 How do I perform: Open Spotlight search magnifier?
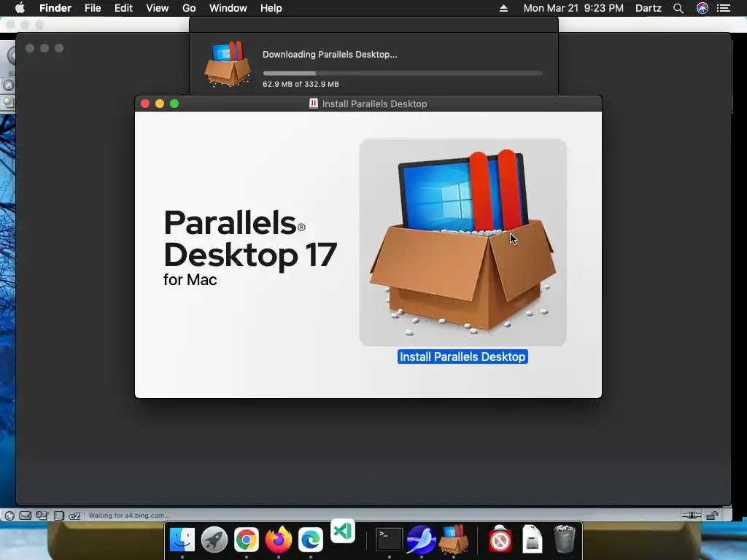pyautogui.click(x=678, y=8)
